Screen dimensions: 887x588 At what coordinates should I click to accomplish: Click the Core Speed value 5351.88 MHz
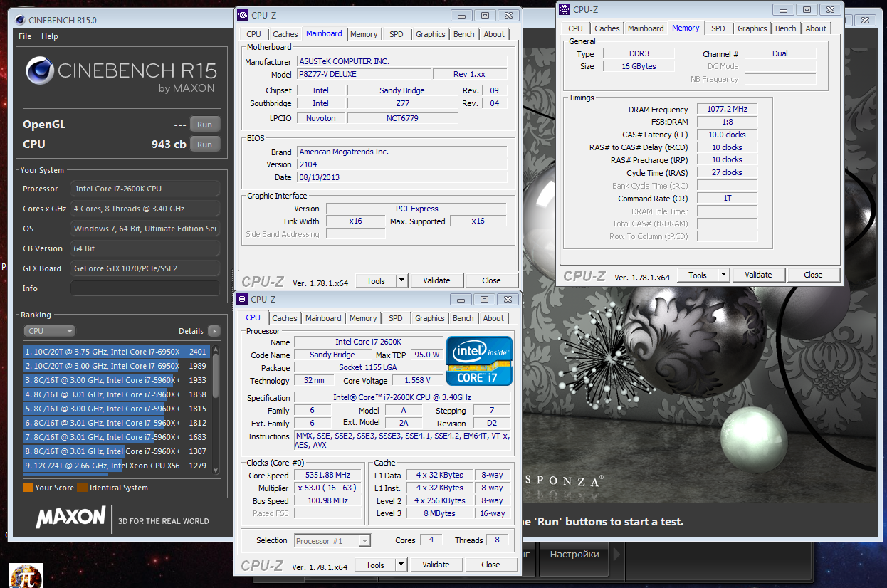328,476
